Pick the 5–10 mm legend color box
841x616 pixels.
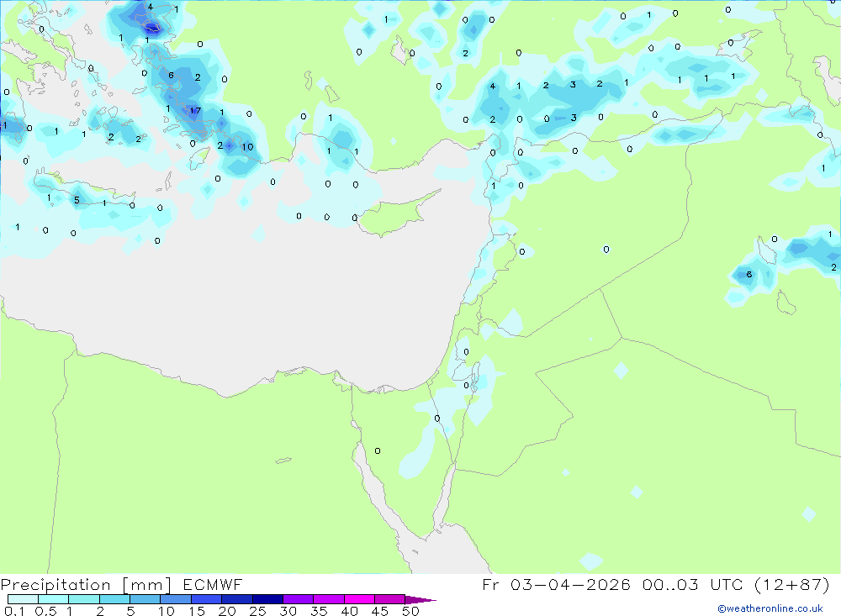[x=145, y=599]
